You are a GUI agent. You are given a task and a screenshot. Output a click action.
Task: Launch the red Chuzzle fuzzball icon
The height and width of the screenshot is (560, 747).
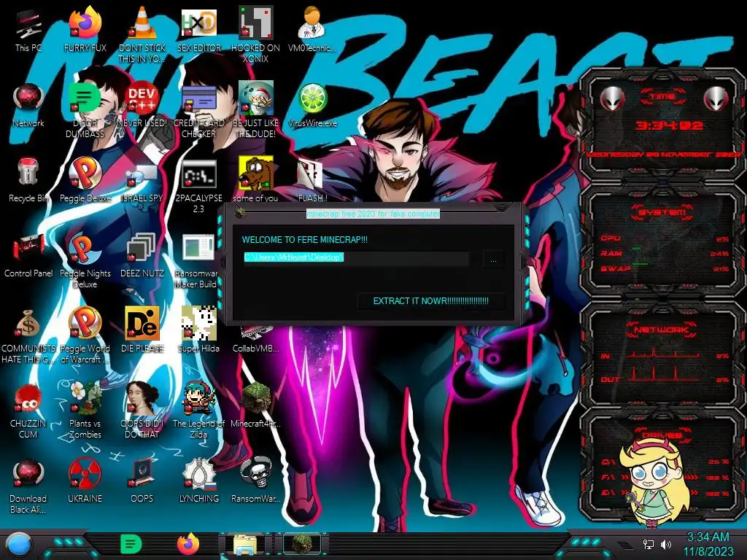click(28, 411)
